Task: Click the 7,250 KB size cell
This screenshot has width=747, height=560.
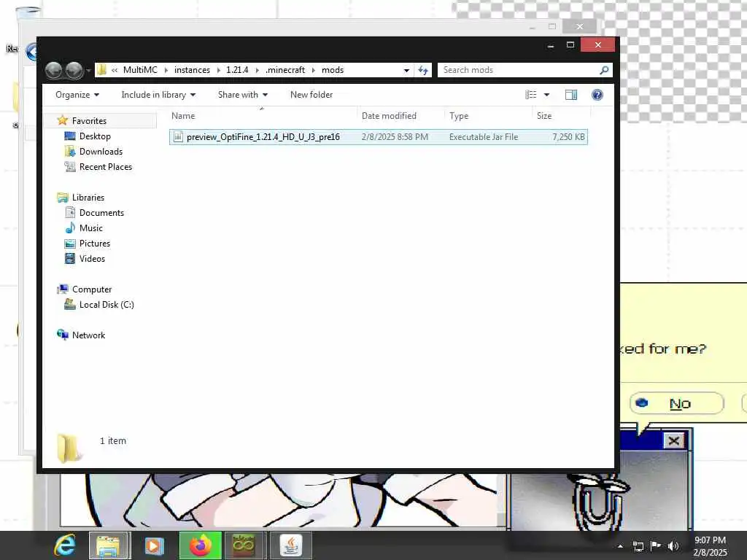Action: [x=568, y=137]
